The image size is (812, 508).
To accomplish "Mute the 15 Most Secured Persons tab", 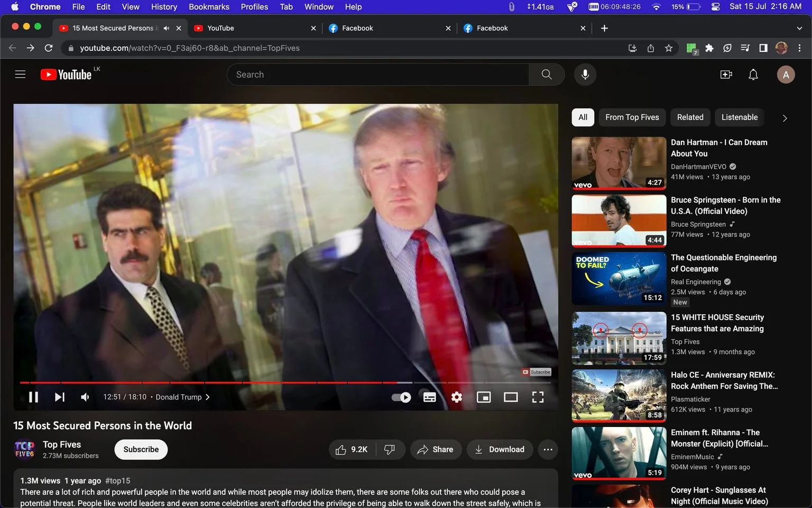I will (167, 28).
